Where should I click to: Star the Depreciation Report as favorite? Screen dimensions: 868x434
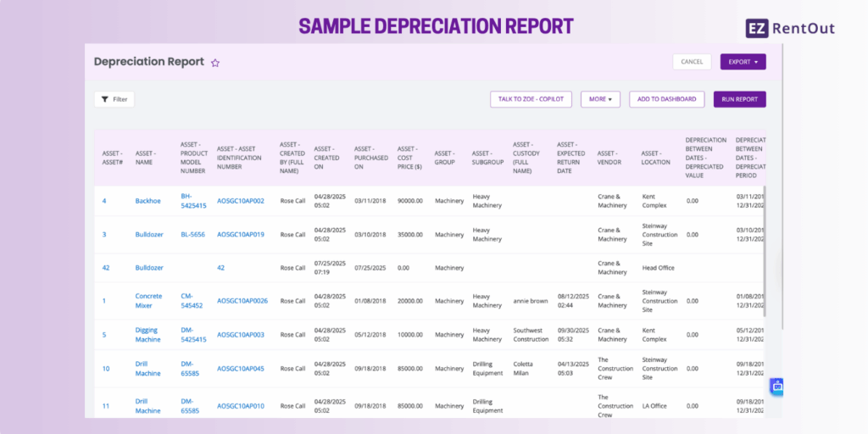tap(215, 63)
